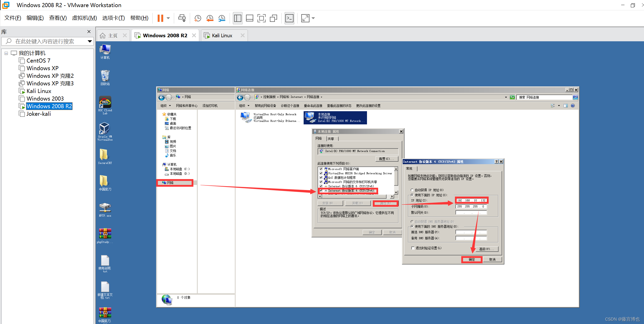Select VirtualBox Host-Only Network adapter
This screenshot has height=324, width=644.
click(x=270, y=118)
